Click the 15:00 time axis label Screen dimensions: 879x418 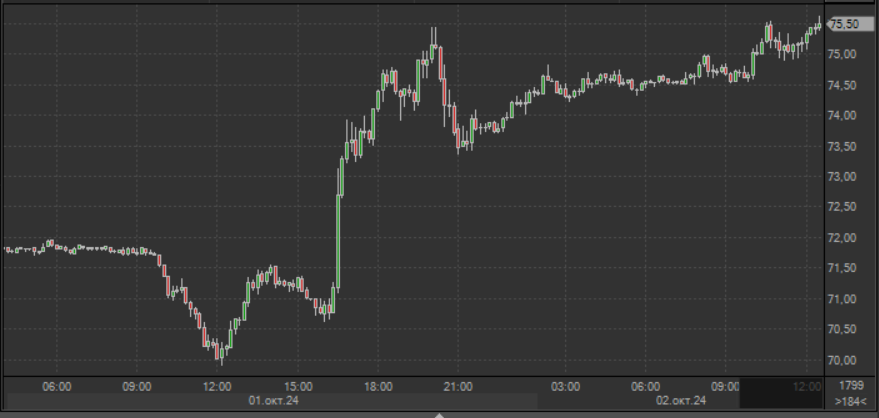pyautogui.click(x=298, y=386)
